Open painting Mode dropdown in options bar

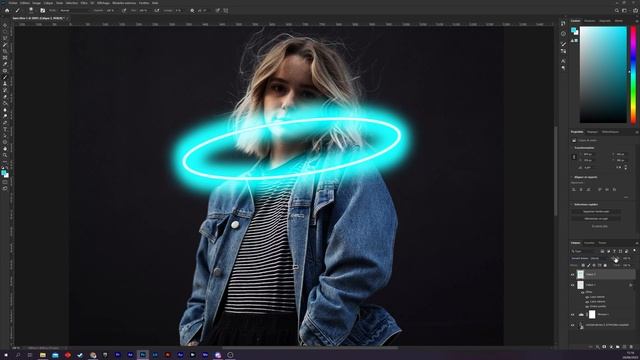click(75, 11)
